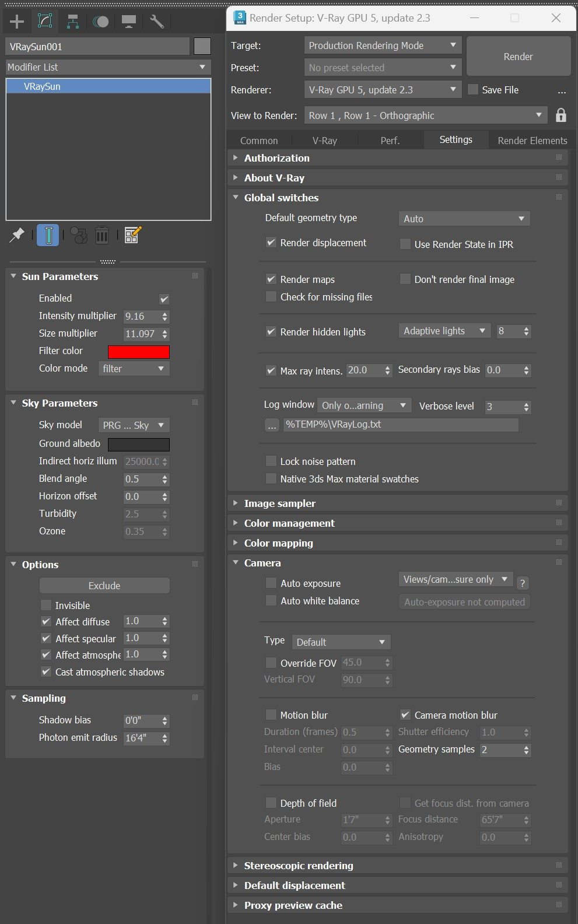
Task: Open the Ground albedo color swatch
Action: [139, 444]
